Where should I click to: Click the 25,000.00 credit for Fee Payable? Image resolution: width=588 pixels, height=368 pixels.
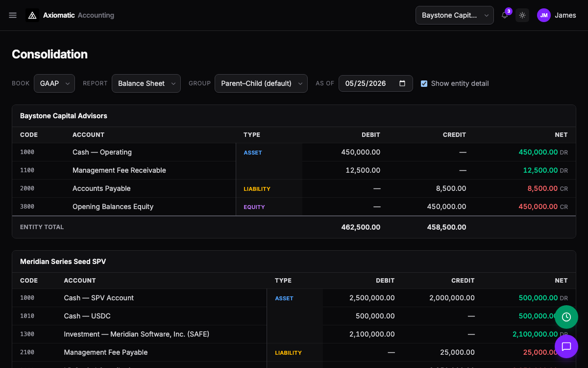(457, 352)
